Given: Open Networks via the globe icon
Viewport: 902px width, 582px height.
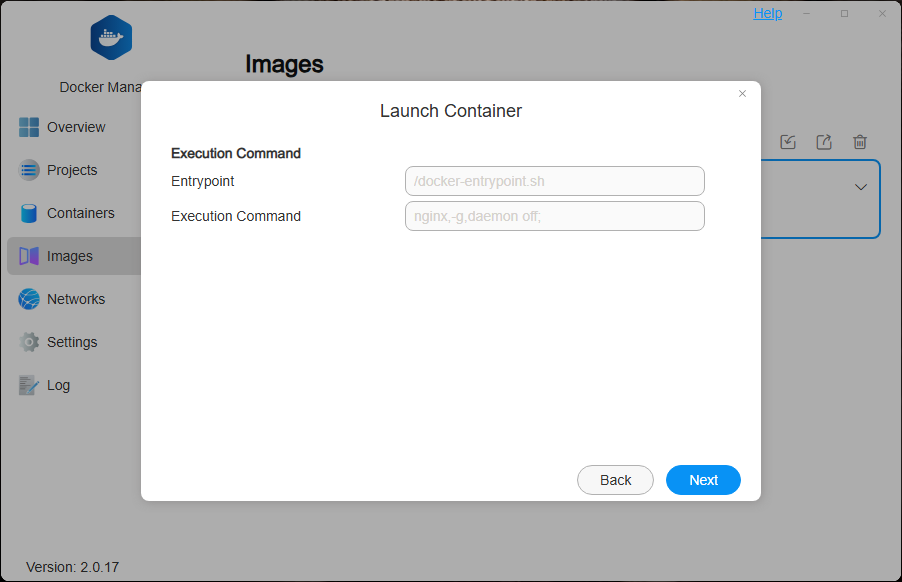Looking at the screenshot, I should coord(29,299).
